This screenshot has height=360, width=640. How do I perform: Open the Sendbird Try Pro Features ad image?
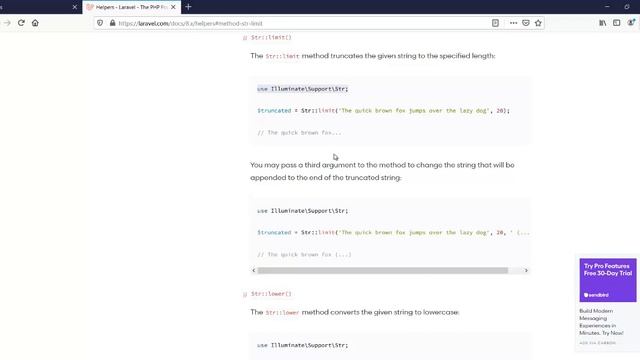pos(608,280)
